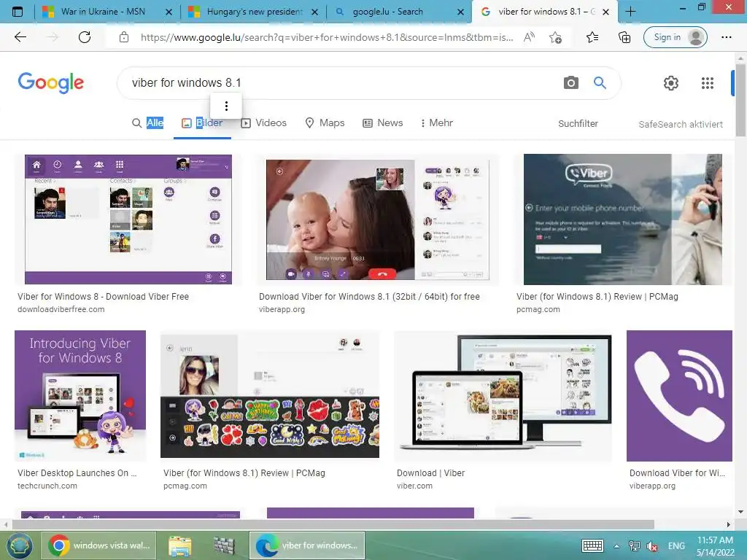
Task: Open 'Viber Desktop Launches On' techcrunch link
Action: pyautogui.click(x=77, y=472)
